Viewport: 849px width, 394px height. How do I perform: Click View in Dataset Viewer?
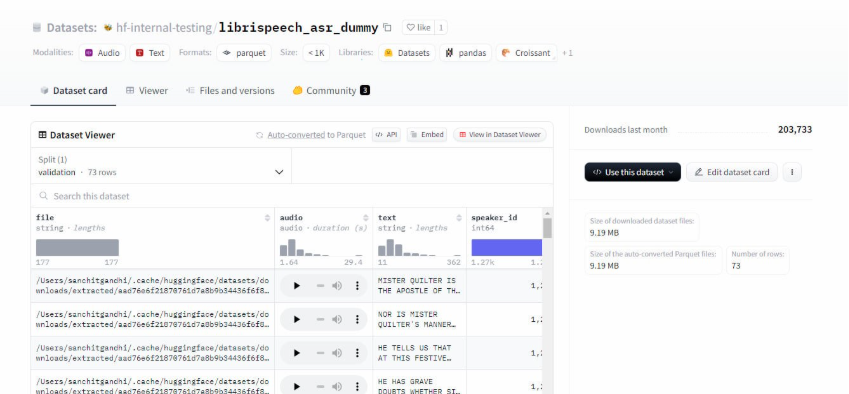click(x=500, y=135)
